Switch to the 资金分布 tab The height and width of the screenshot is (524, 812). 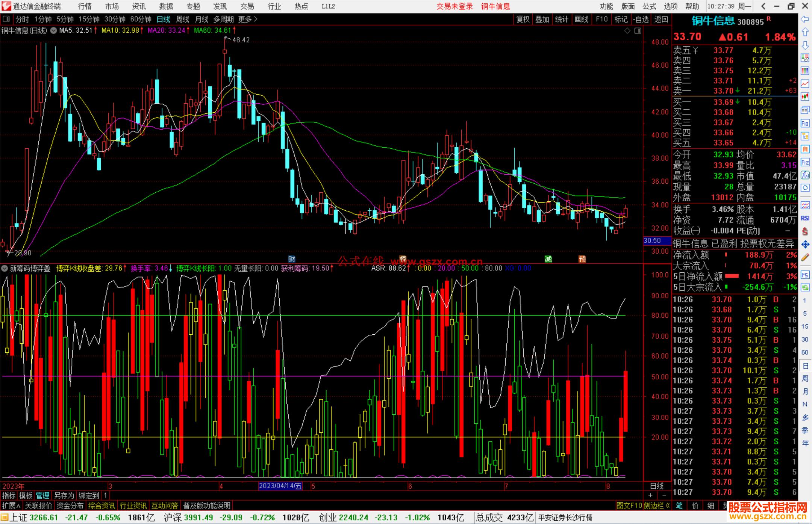70,506
